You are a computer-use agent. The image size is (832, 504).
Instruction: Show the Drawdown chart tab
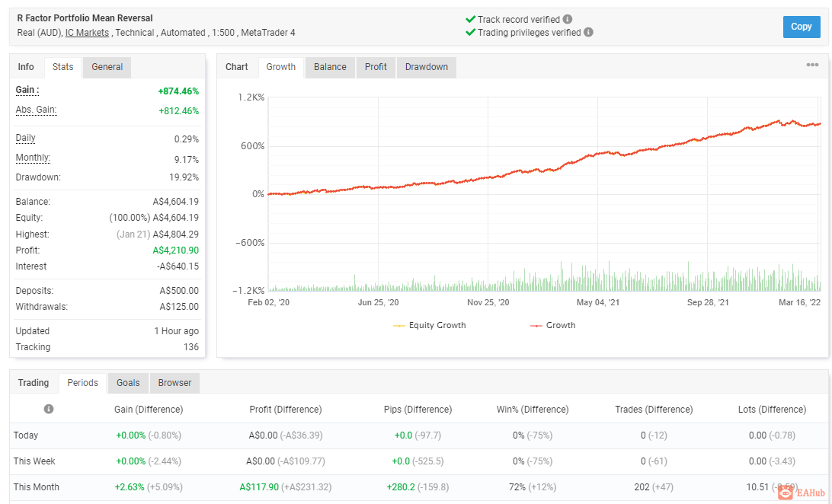pyautogui.click(x=426, y=67)
